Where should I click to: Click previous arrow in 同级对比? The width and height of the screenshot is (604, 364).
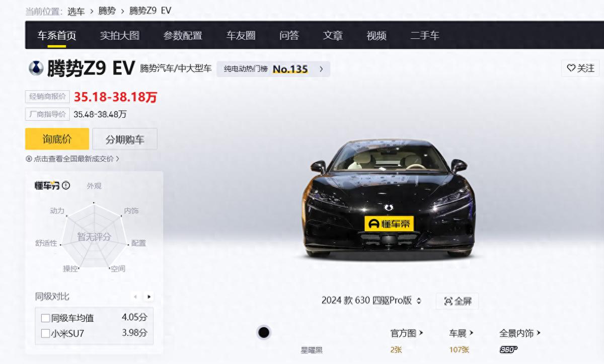point(135,297)
